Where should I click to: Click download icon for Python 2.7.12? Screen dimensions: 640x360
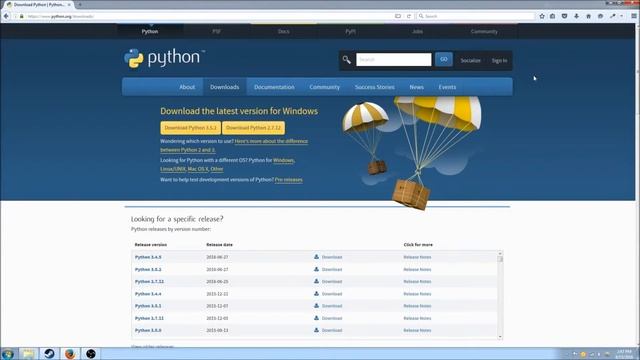click(316, 281)
